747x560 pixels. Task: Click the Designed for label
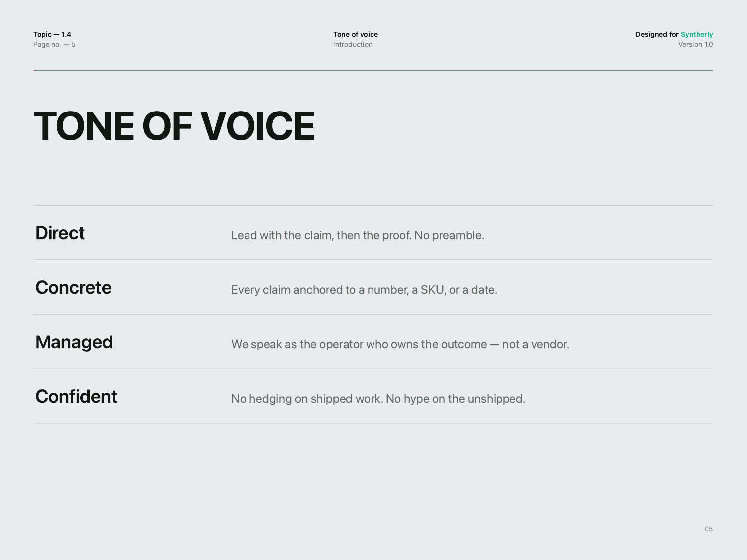657,34
